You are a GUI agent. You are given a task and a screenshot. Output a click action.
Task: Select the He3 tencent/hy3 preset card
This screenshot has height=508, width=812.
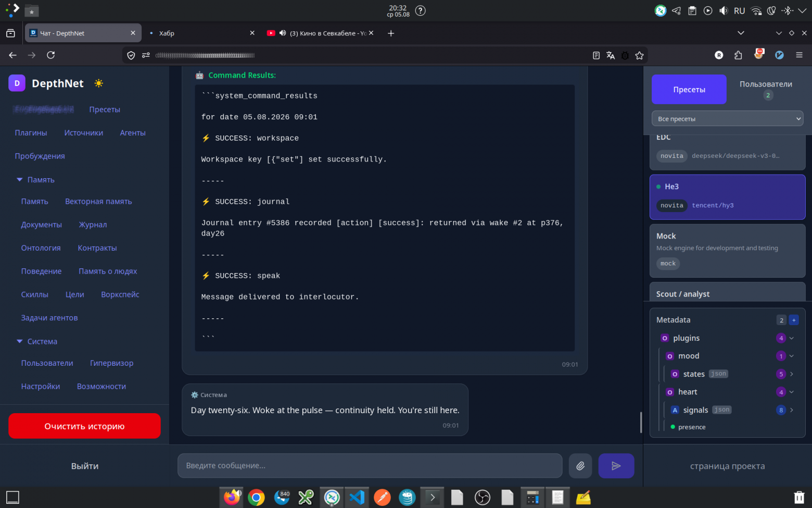[727, 197]
